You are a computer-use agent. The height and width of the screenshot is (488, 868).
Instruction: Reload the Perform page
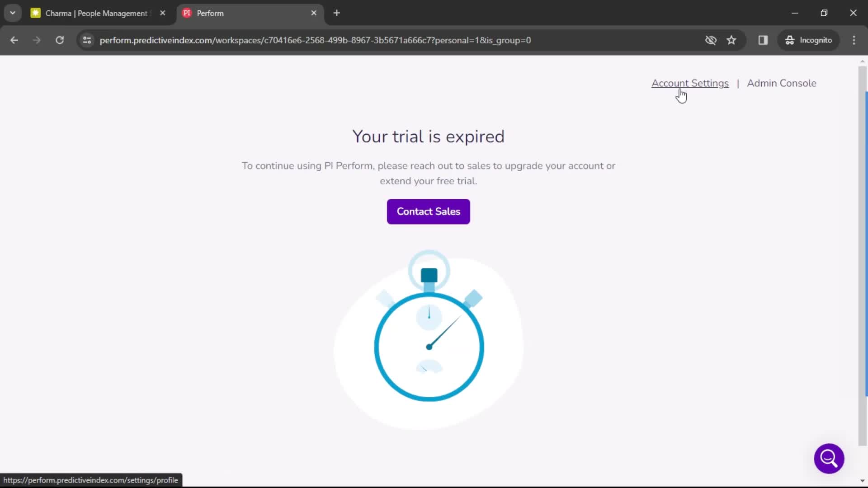click(60, 40)
